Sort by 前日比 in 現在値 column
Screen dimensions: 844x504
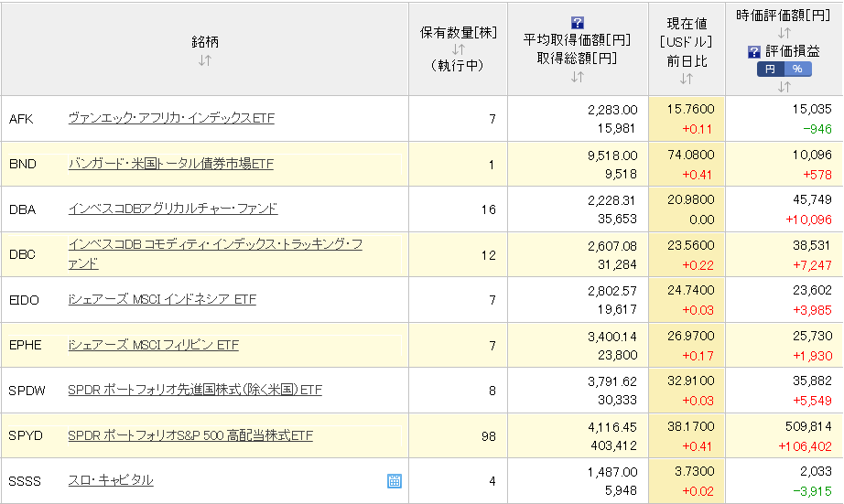687,80
